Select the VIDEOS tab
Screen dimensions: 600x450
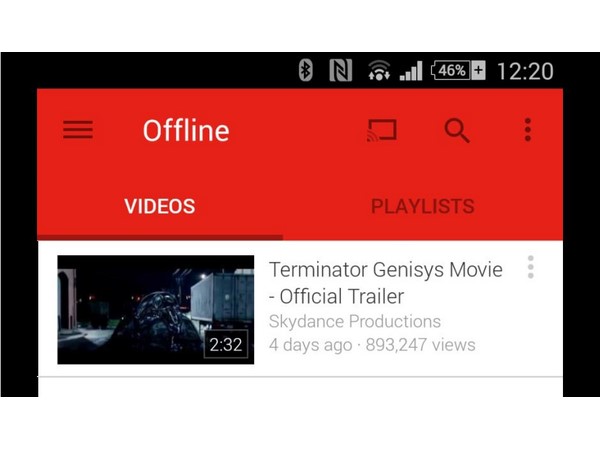click(160, 206)
